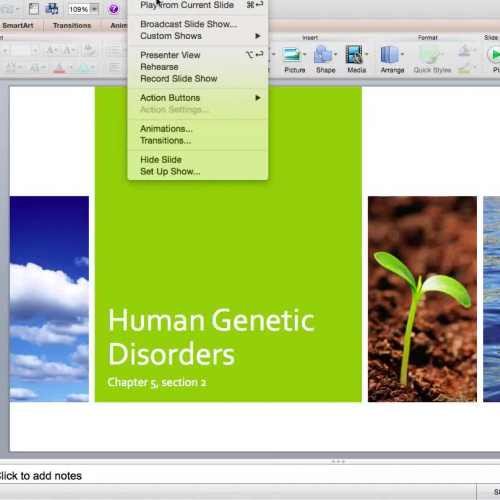Click the shape fill paint bucket icon
This screenshot has height=500, width=500.
tap(464, 51)
